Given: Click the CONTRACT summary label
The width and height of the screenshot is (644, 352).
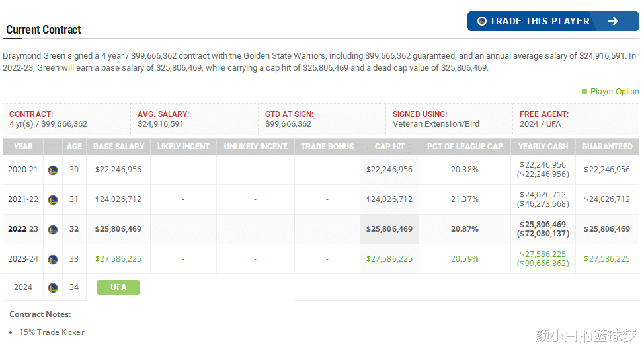Looking at the screenshot, I should tap(31, 114).
